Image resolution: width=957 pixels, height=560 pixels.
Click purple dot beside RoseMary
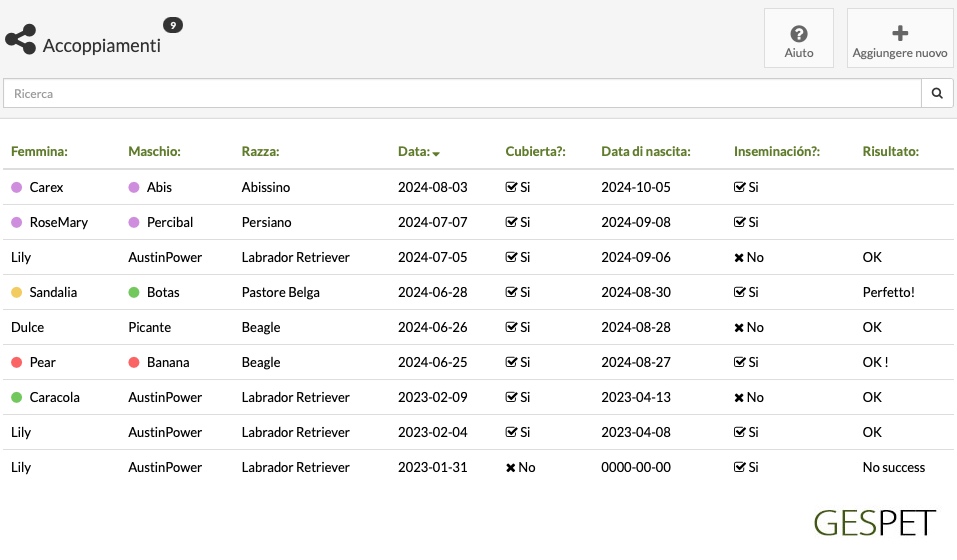pyautogui.click(x=16, y=223)
